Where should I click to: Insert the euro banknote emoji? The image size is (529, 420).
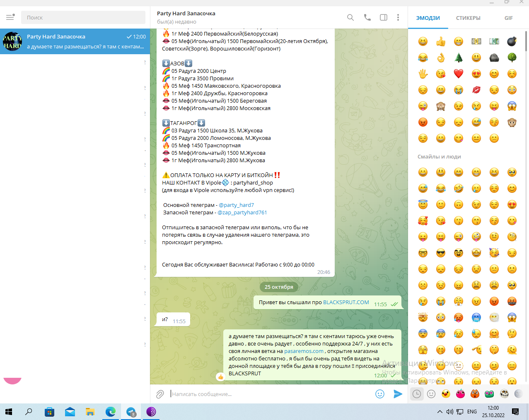(494, 41)
